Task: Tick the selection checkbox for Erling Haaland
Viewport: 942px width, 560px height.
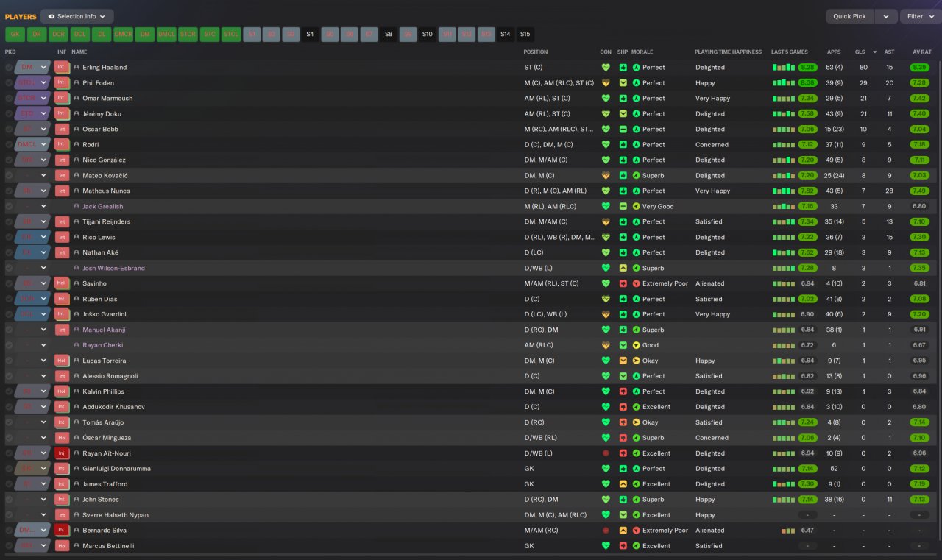Action: [9, 68]
